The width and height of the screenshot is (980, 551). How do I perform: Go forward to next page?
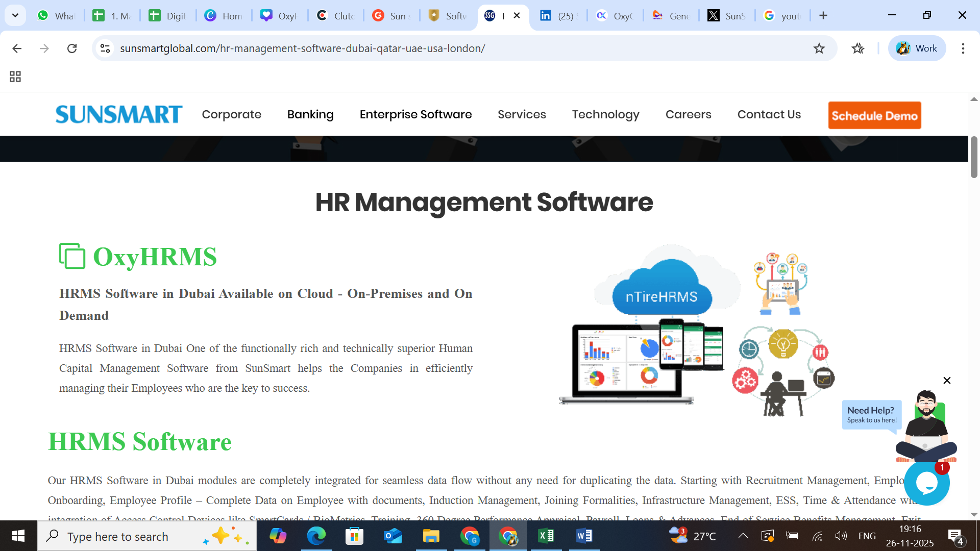[x=44, y=48]
